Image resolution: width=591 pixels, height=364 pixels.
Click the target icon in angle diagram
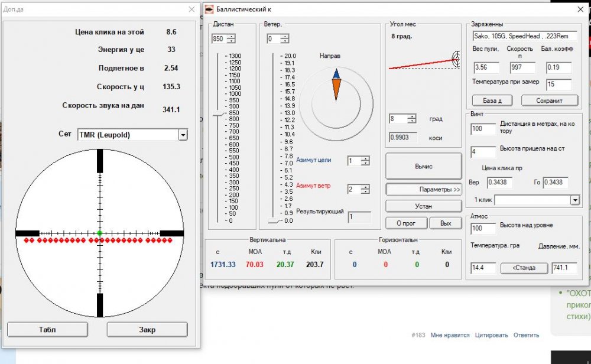(456, 58)
